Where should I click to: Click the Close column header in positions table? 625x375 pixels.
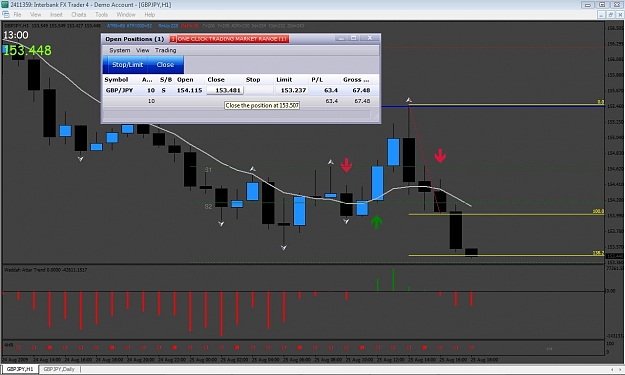[216, 80]
